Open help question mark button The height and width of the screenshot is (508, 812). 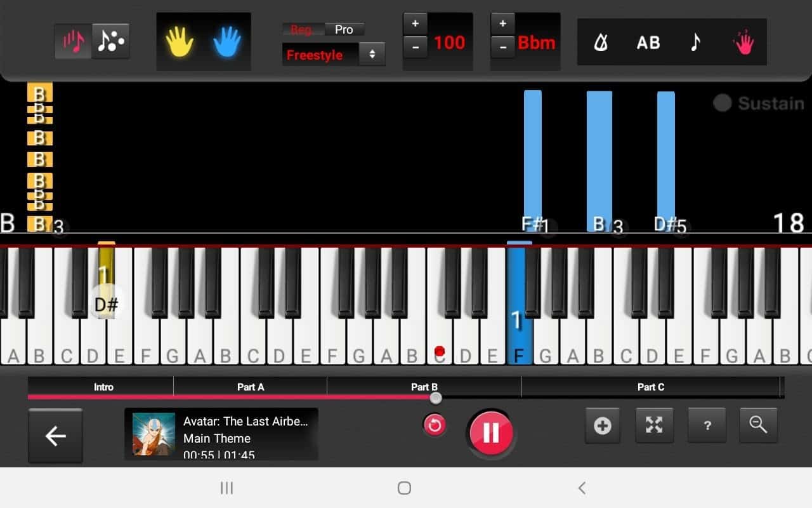tap(707, 425)
